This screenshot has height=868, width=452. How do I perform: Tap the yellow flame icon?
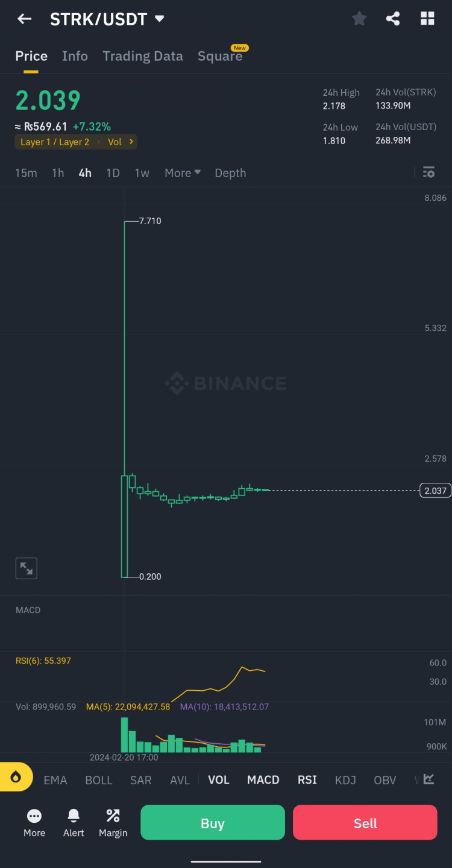tap(16, 777)
